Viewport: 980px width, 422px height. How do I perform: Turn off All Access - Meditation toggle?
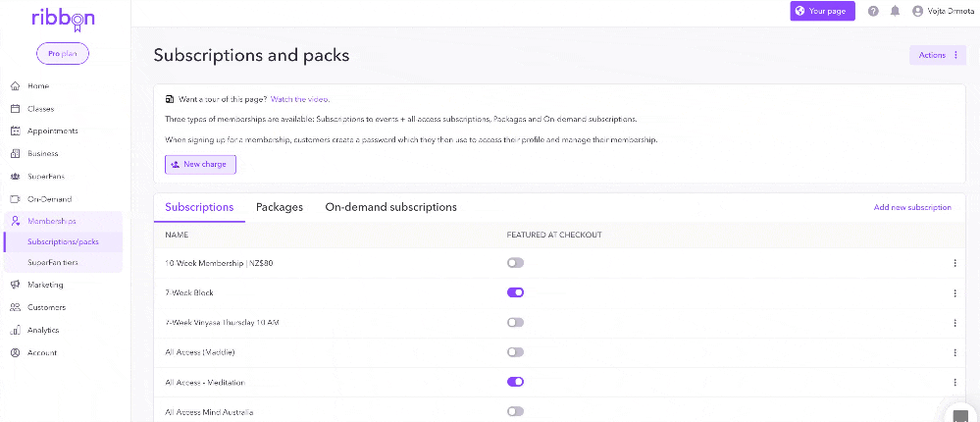coord(516,382)
